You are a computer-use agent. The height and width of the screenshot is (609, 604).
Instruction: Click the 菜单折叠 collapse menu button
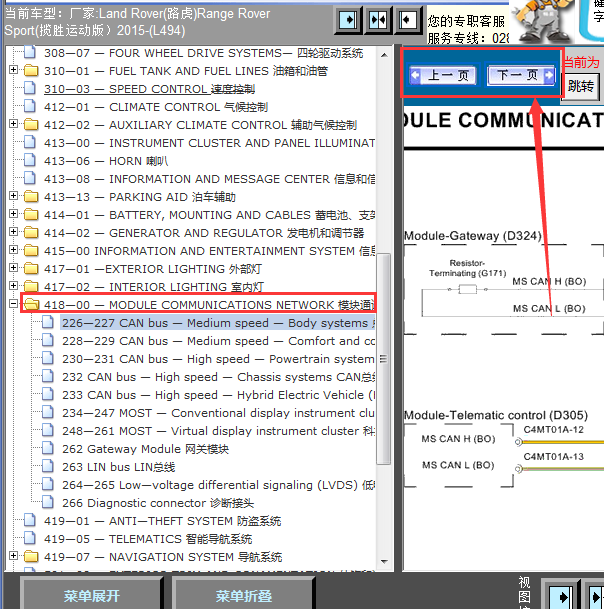(x=244, y=596)
